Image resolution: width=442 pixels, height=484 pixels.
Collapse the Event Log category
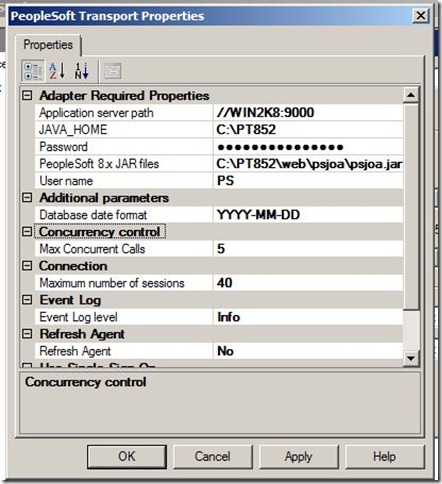[x=27, y=300]
